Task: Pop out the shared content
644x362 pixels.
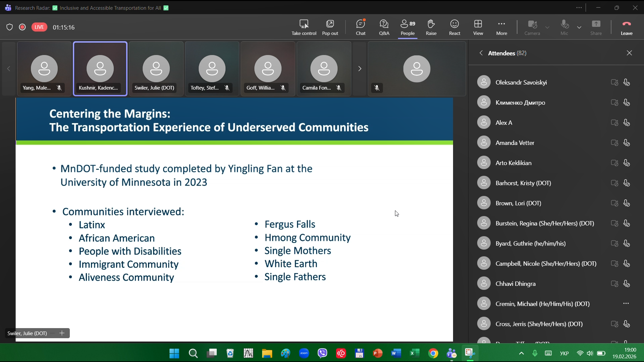Action: pos(330,27)
